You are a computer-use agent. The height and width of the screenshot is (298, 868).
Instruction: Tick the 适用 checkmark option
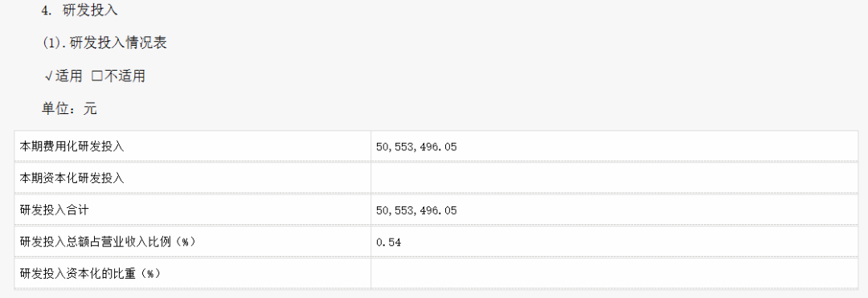[x=49, y=76]
